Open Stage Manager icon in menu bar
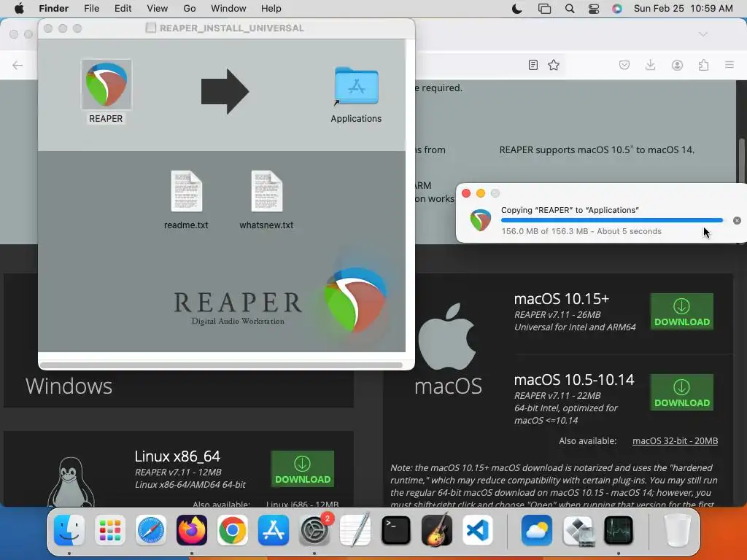 [x=544, y=9]
